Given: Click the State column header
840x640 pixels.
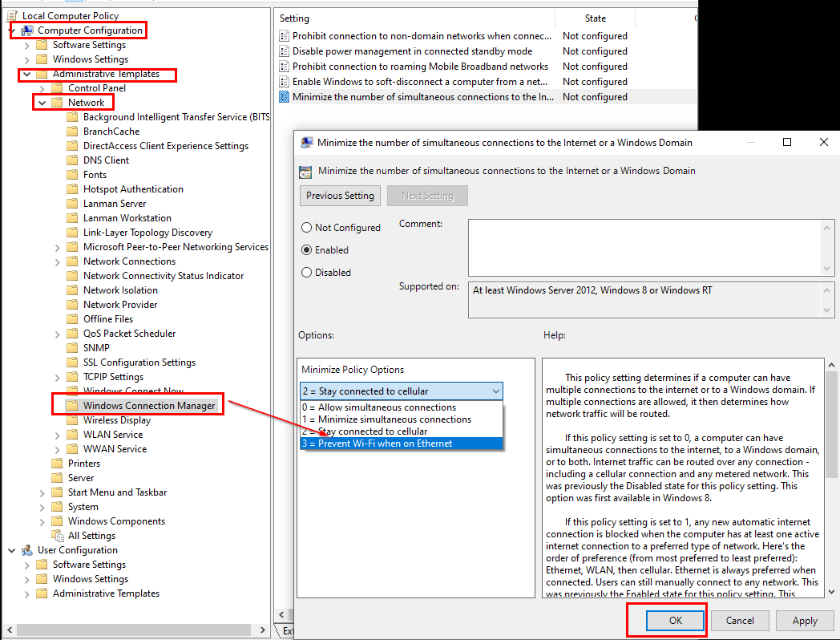Looking at the screenshot, I should tap(596, 18).
